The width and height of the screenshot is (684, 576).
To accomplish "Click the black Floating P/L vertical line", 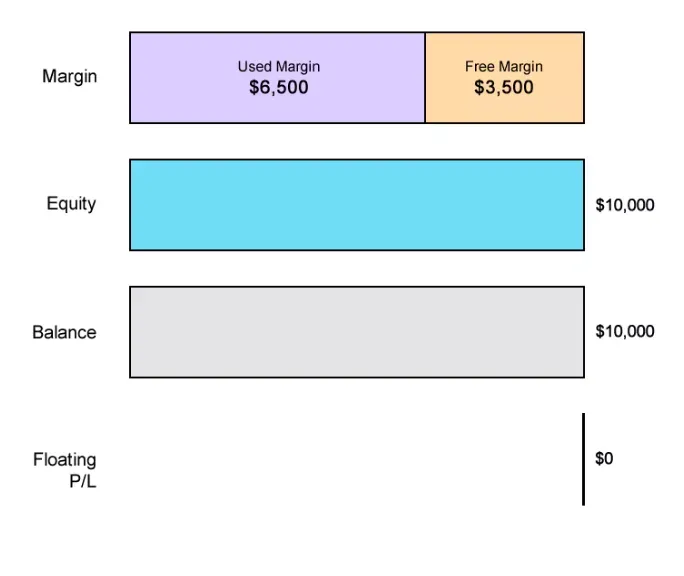I will click(x=583, y=459).
